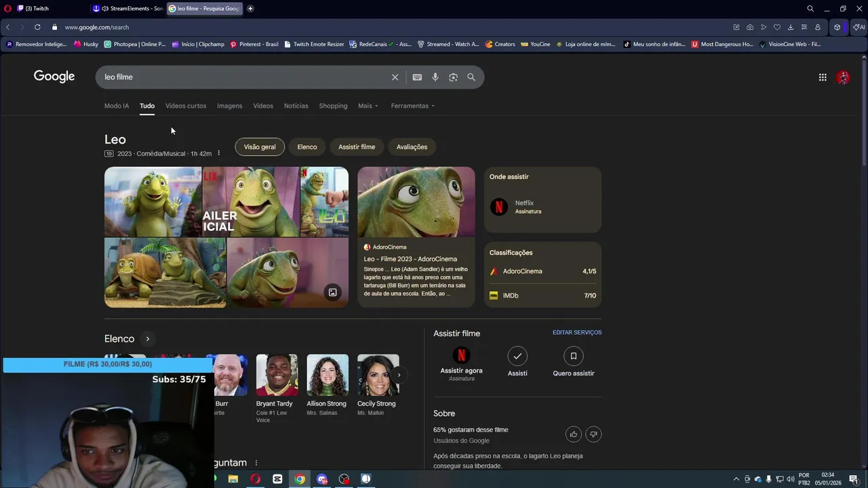The height and width of the screenshot is (488, 868).
Task: Search by image with Google Lens icon
Action: click(453, 77)
